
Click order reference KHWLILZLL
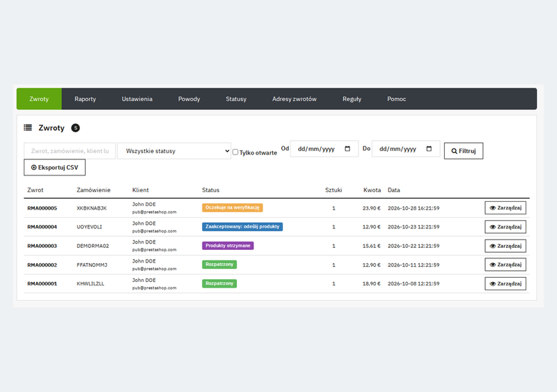[x=91, y=284]
